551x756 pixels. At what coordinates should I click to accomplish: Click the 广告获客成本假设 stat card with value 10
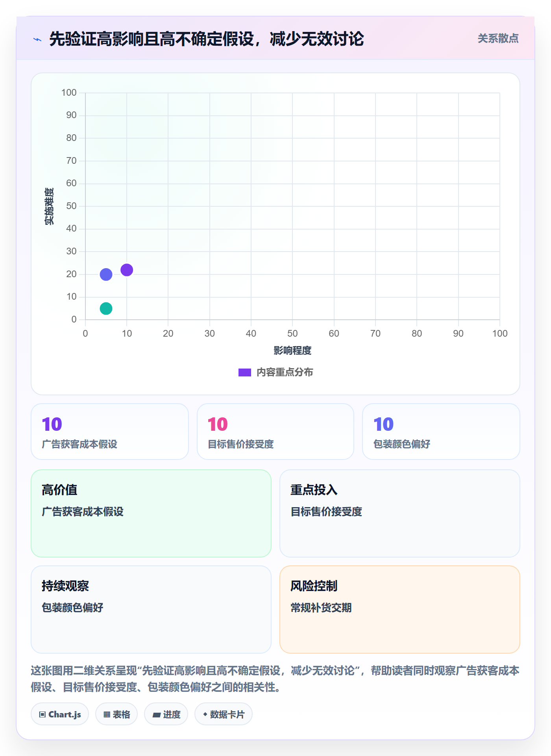(x=110, y=432)
